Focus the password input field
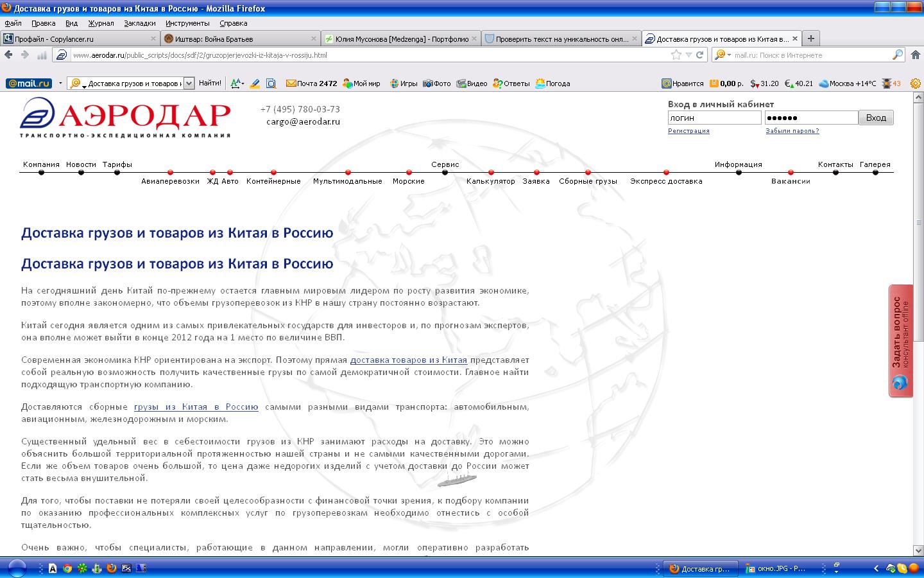924x578 pixels. (x=811, y=118)
